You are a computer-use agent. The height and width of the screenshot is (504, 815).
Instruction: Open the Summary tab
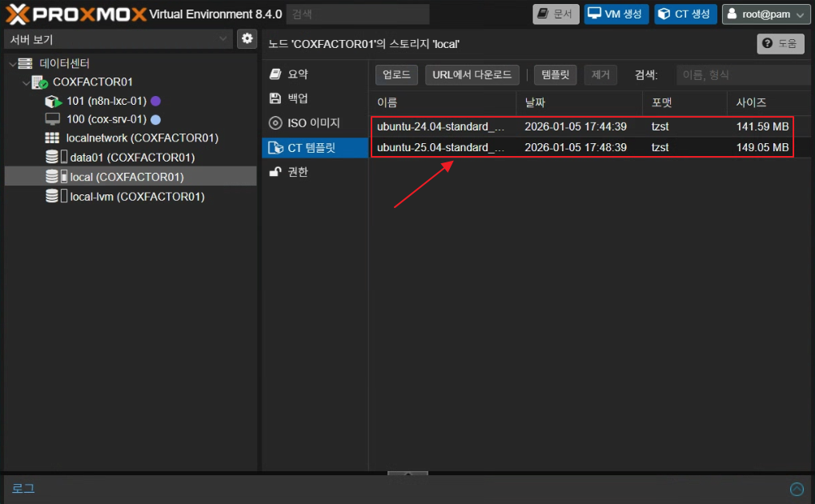click(315, 74)
